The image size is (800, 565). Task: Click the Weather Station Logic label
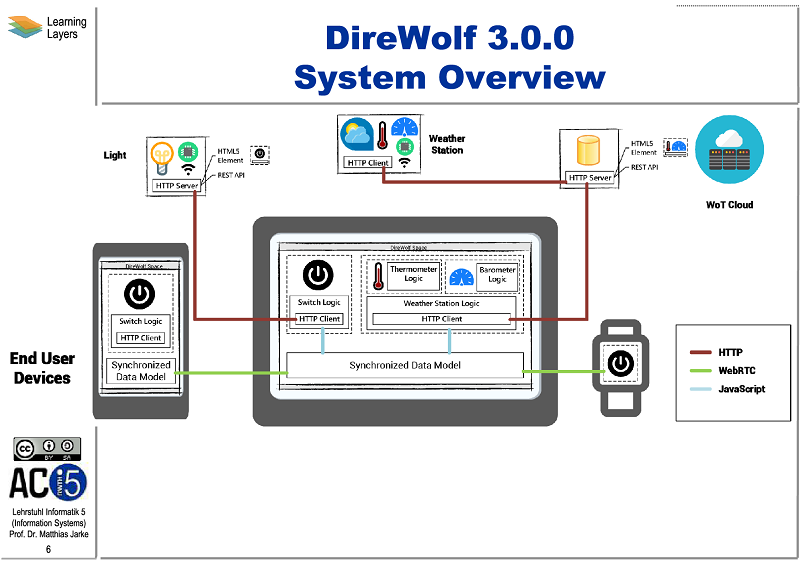(x=441, y=303)
